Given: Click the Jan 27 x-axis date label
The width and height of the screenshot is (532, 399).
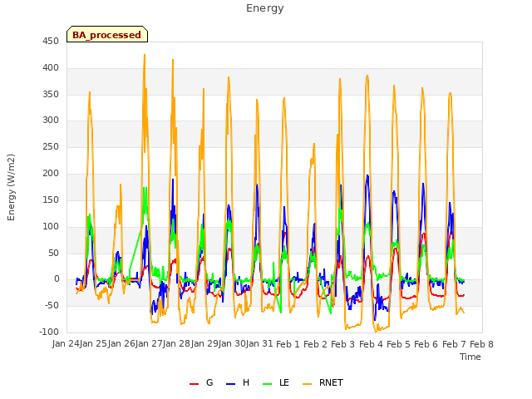Looking at the screenshot, I should [x=149, y=344].
